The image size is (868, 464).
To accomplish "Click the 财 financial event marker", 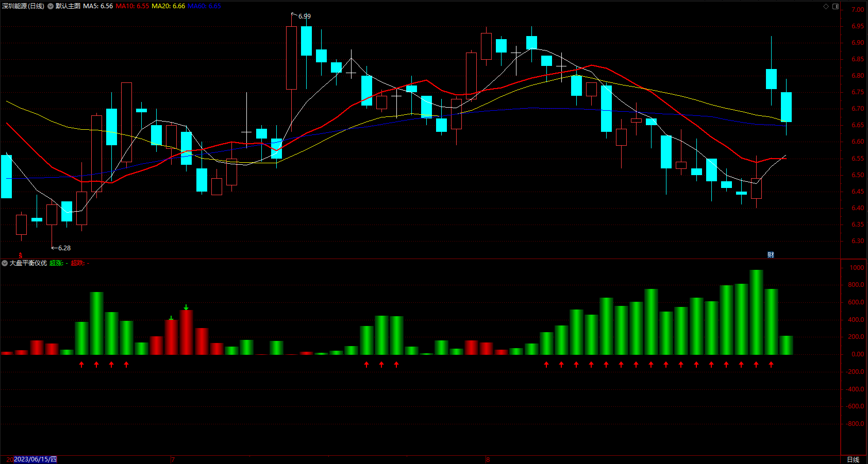I will (771, 255).
